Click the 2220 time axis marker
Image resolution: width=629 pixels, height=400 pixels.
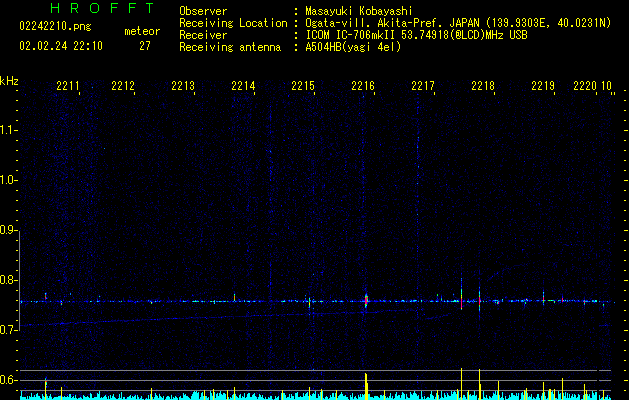pos(585,86)
